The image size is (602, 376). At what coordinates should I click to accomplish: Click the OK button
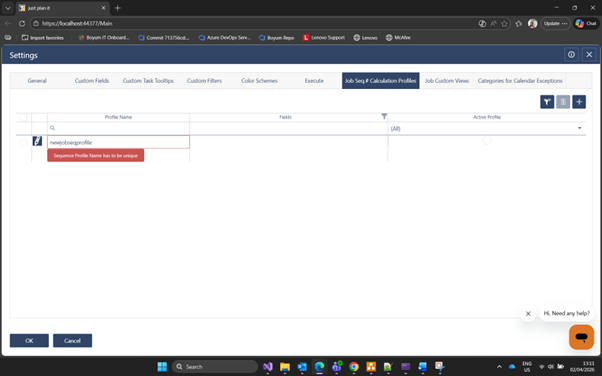29,340
